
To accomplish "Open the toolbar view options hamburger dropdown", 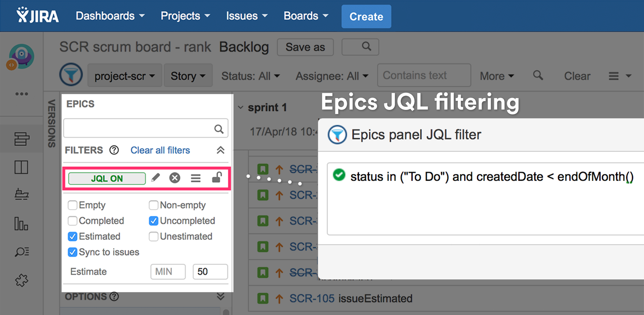I will pos(620,76).
